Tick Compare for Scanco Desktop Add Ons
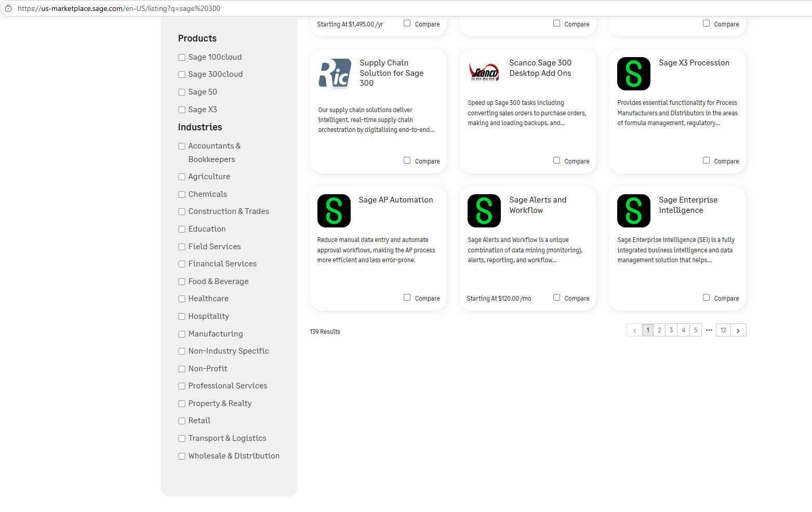The width and height of the screenshot is (812, 512). click(x=557, y=160)
